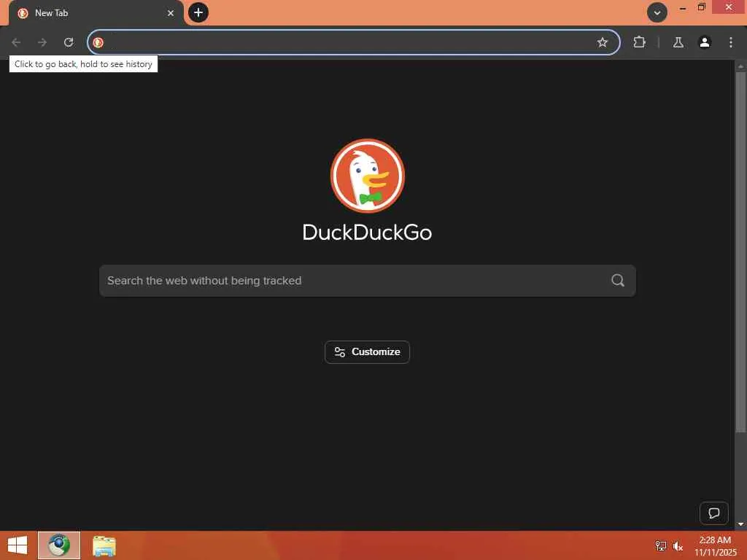Click the DuckDuckGo duck logo
Viewport: 747px width, 560px height.
pos(368,176)
